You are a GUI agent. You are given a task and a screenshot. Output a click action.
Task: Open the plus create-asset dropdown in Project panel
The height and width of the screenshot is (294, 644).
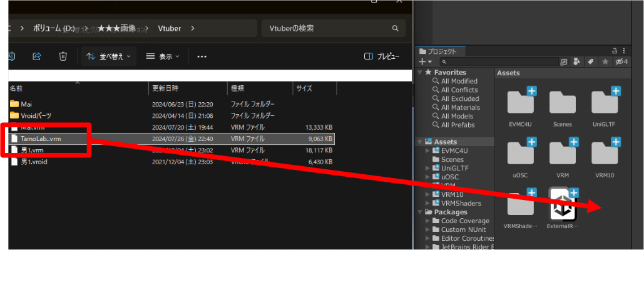(425, 61)
